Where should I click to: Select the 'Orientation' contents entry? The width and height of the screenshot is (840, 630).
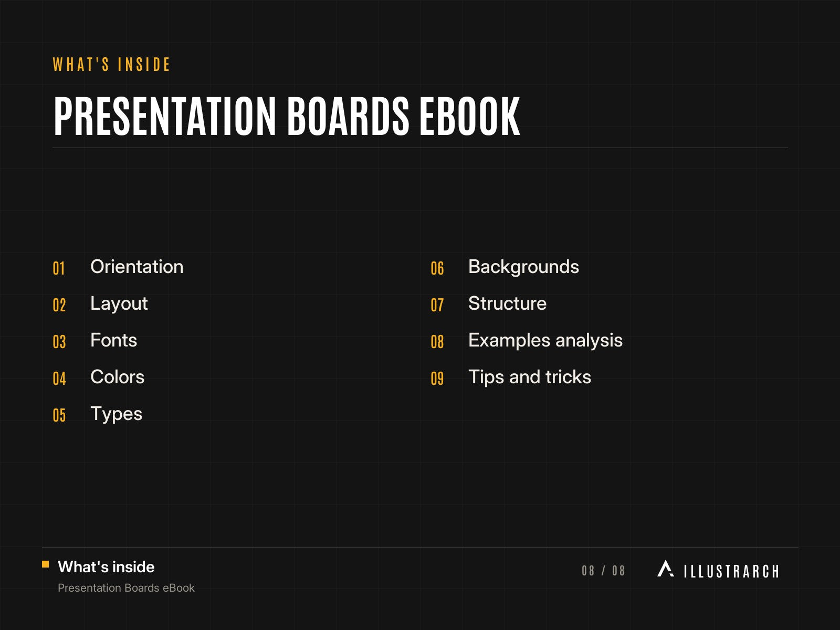click(x=137, y=267)
